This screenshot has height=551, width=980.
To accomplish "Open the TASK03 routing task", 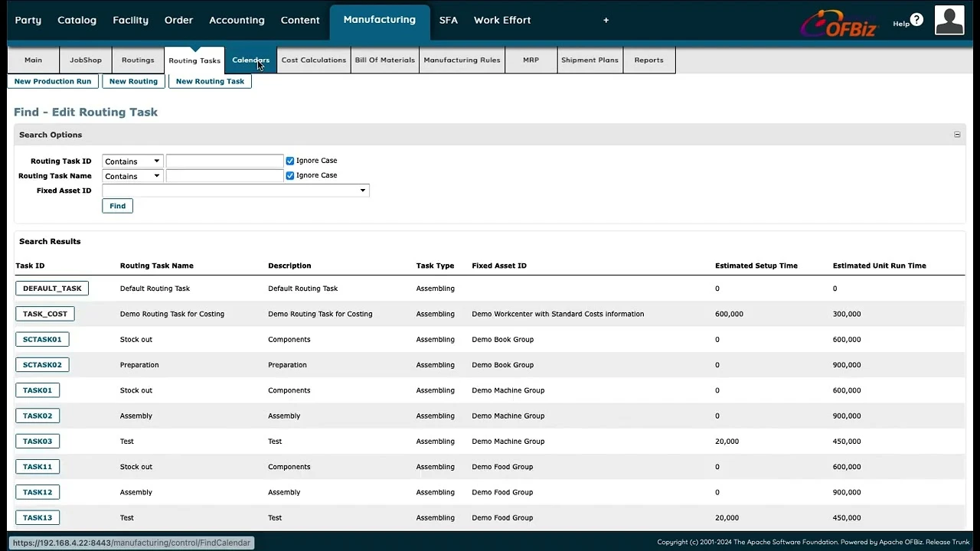I will 38,442.
